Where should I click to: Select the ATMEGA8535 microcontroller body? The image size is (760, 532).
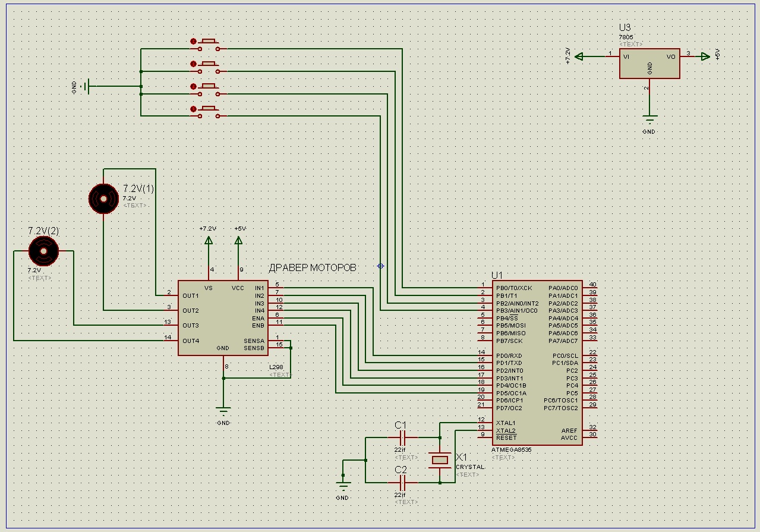(x=537, y=363)
